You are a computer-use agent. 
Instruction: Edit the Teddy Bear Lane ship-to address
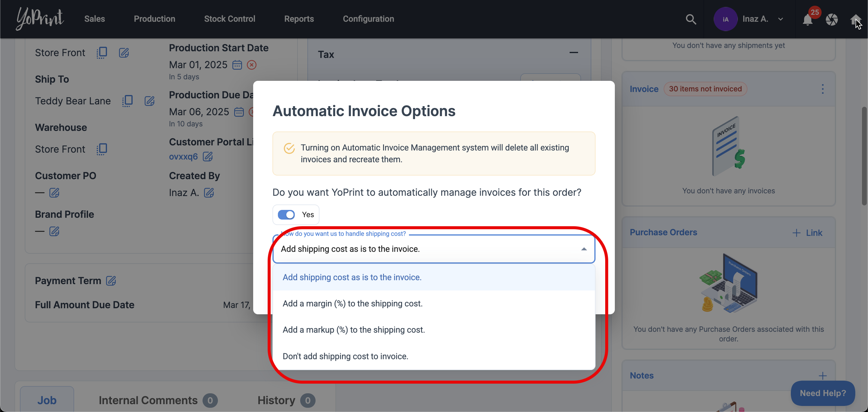coord(149,101)
